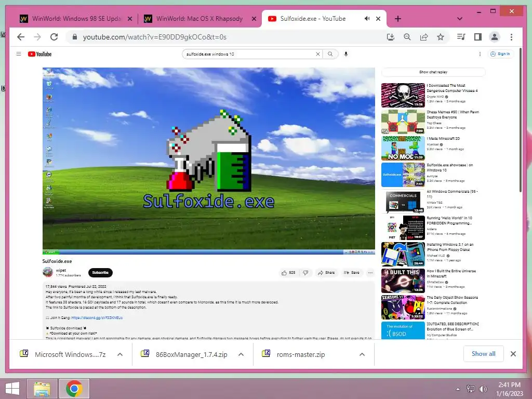Show hidden system tray icons

pos(458,389)
